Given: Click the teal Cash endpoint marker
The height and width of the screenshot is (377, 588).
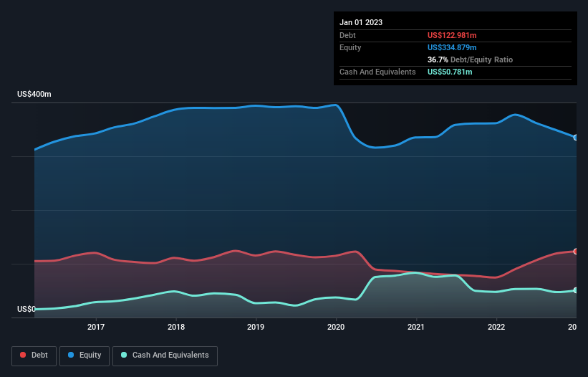Looking at the screenshot, I should pyautogui.click(x=576, y=290).
